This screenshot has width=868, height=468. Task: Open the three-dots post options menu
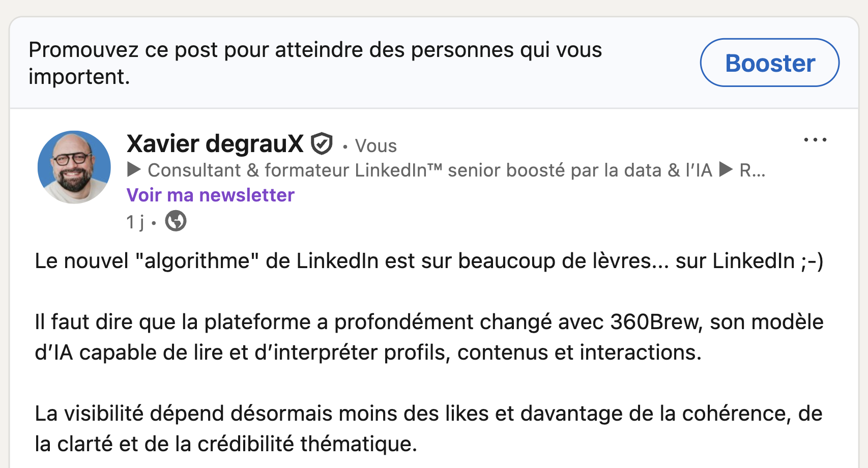point(815,139)
